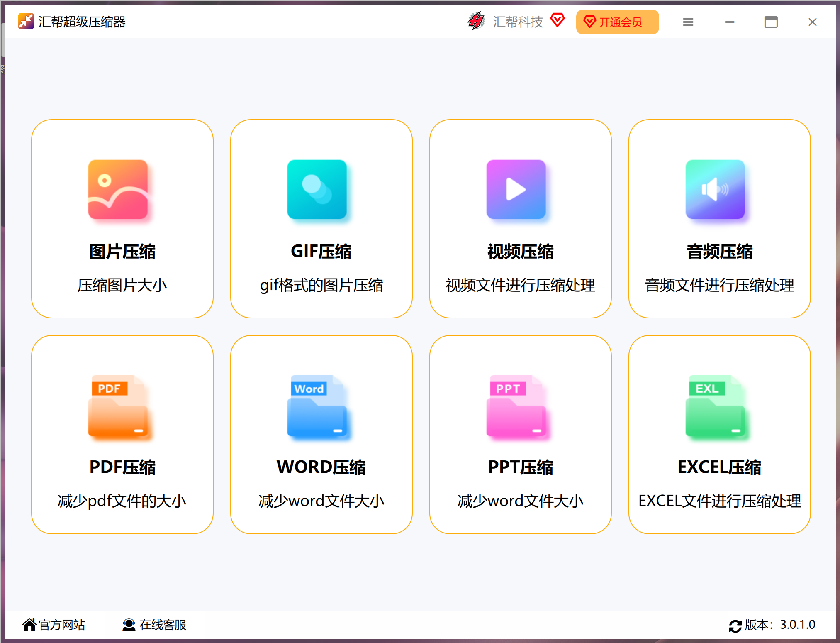Click the 版本: 3.0.1.0 version text

[x=780, y=625]
